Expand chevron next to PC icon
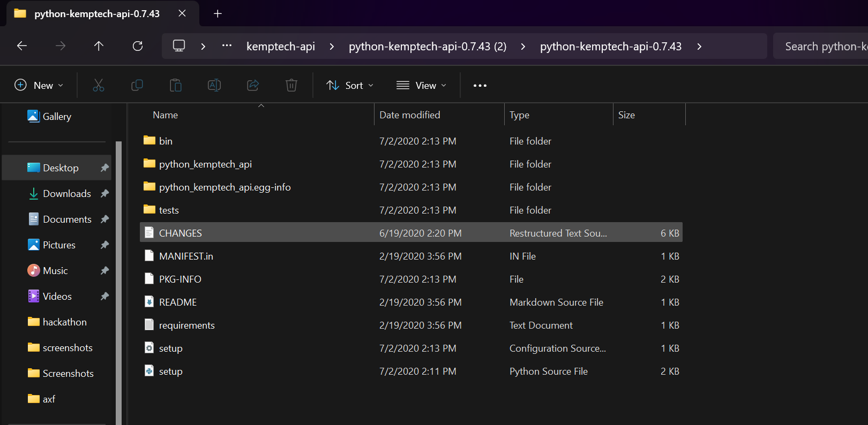Image resolution: width=868 pixels, height=425 pixels. click(203, 47)
